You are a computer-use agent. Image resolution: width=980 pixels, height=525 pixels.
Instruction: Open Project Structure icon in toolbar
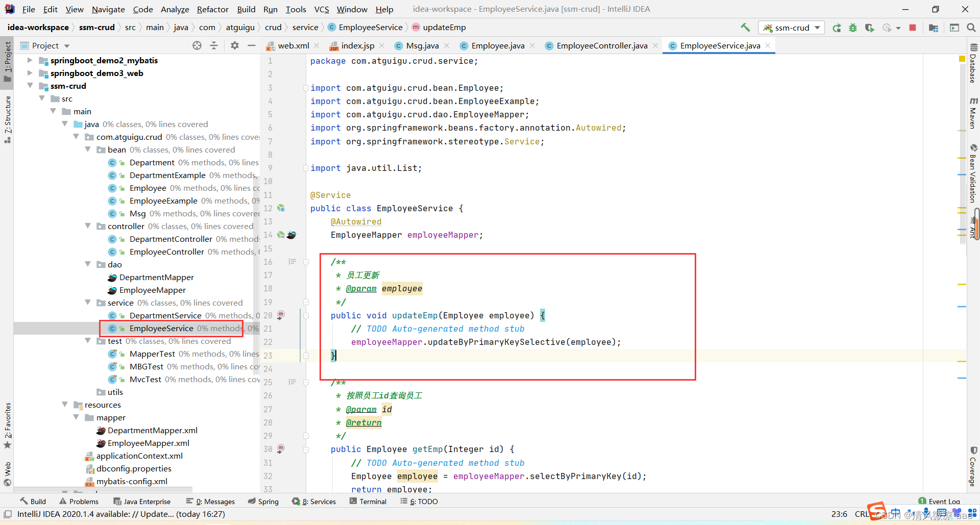tap(934, 28)
